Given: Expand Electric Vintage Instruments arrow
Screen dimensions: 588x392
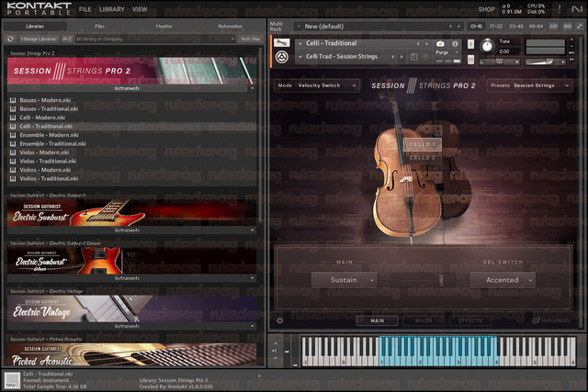Looking at the screenshot, I should click(252, 326).
